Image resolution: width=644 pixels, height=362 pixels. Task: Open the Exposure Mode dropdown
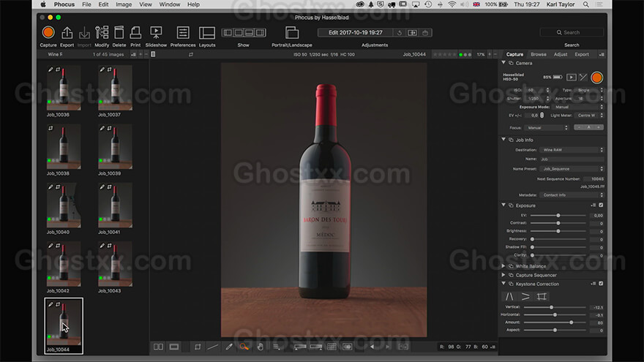(578, 107)
